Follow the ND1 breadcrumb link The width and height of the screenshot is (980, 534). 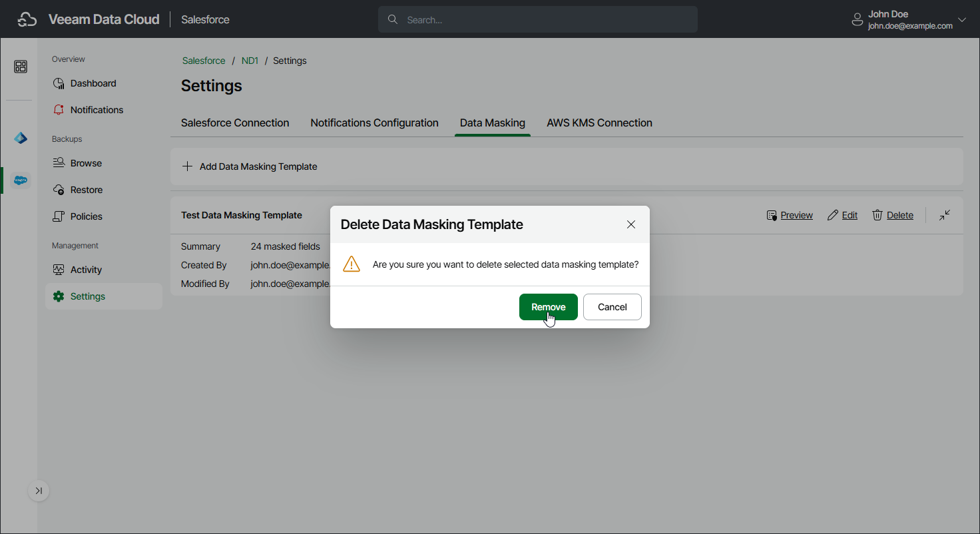[x=250, y=61]
